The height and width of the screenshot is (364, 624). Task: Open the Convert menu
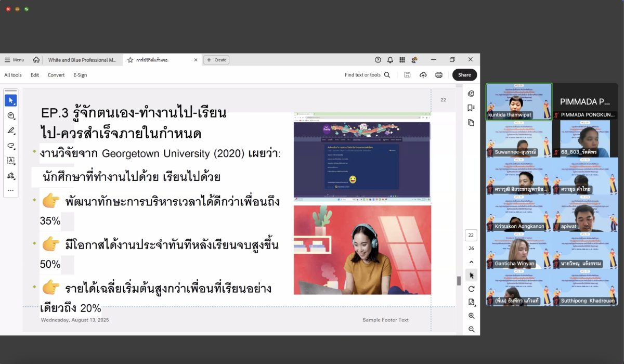(56, 75)
